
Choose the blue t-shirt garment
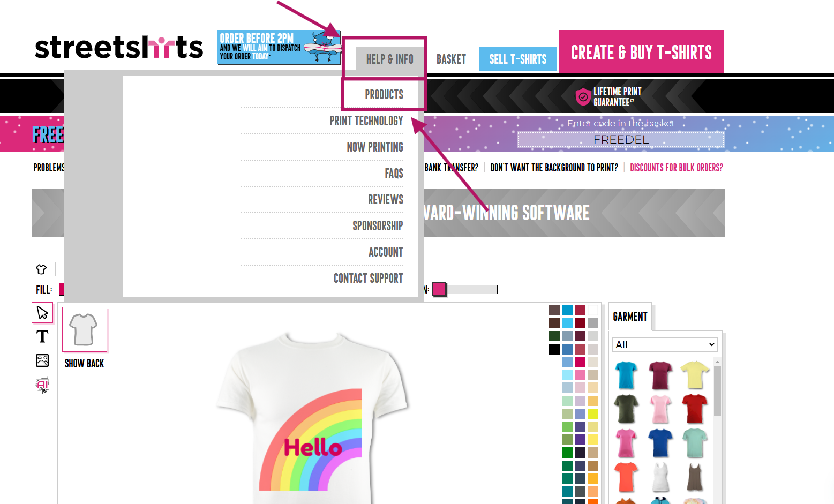660,443
